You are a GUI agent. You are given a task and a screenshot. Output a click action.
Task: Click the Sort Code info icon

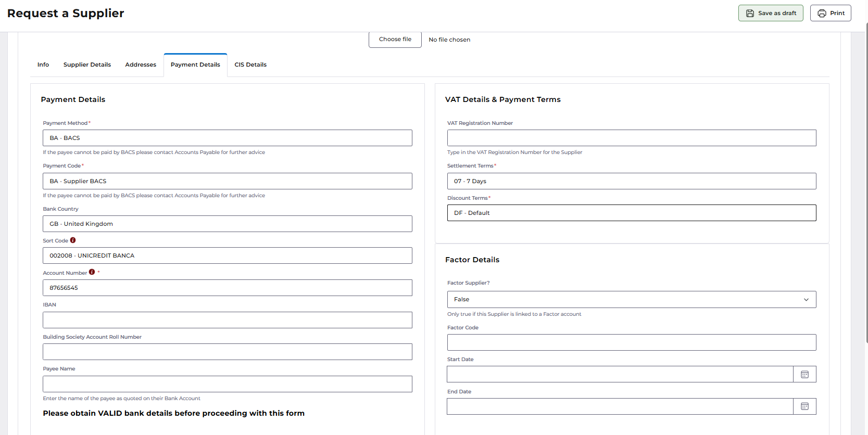click(x=73, y=240)
